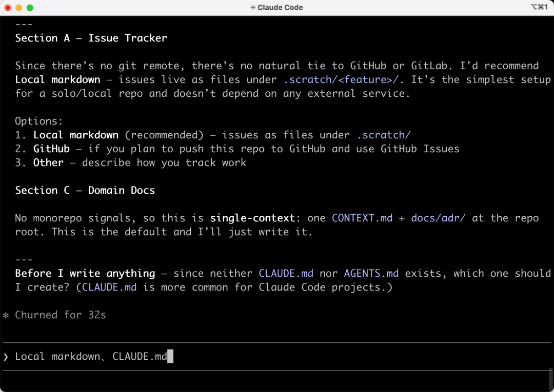Screen dimensions: 554x392
Task: Click the AGENTS.md file reference
Action: coord(371,274)
